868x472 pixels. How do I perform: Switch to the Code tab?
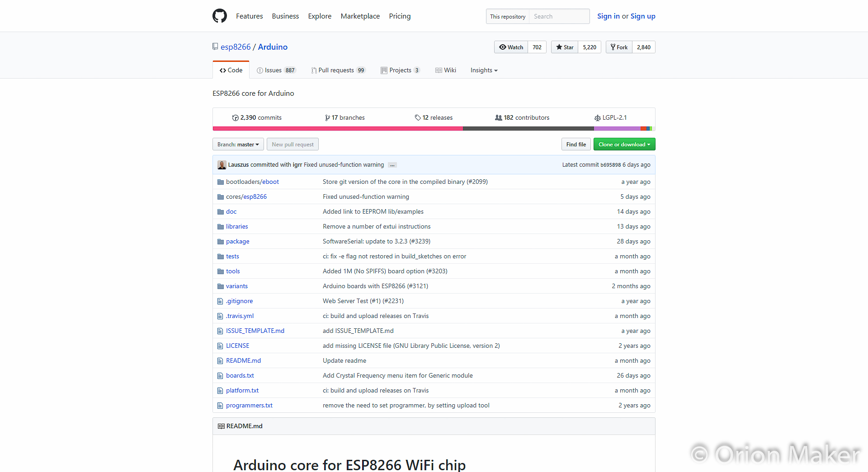pyautogui.click(x=231, y=70)
